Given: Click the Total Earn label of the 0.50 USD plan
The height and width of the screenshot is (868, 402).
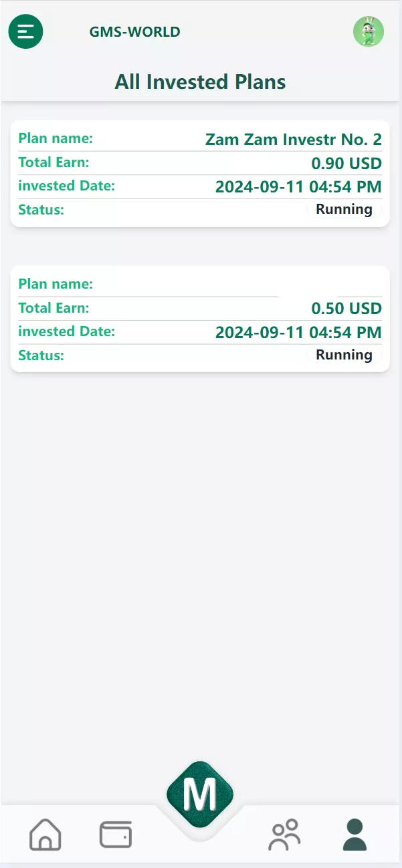Looking at the screenshot, I should [x=54, y=308].
